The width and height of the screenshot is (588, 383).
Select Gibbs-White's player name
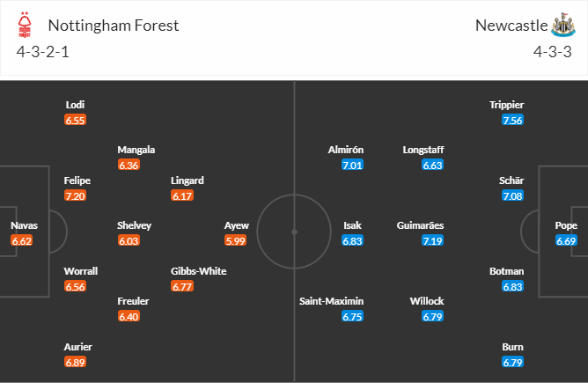[198, 270]
